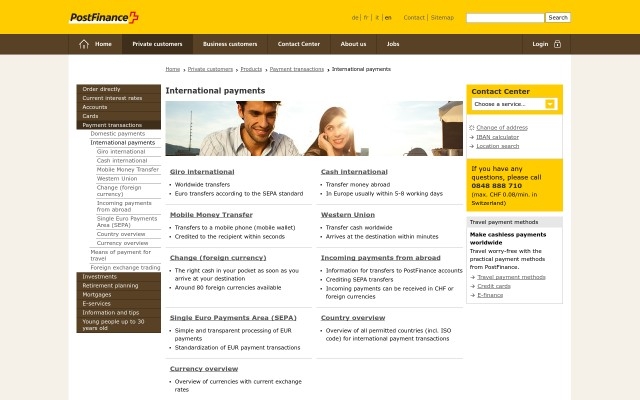Open Current interest rates in sidebar
This screenshot has height=400, width=640.
[x=118, y=98]
